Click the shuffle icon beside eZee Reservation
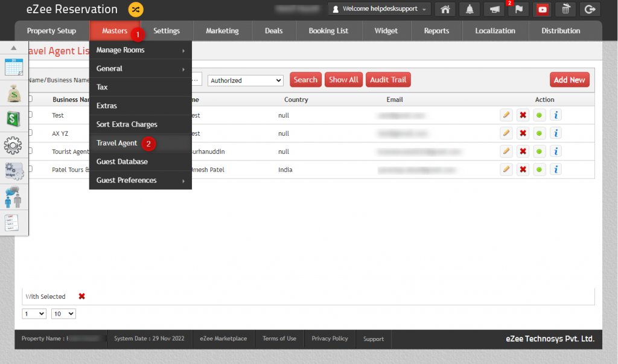This screenshot has height=364, width=618. coord(136,10)
